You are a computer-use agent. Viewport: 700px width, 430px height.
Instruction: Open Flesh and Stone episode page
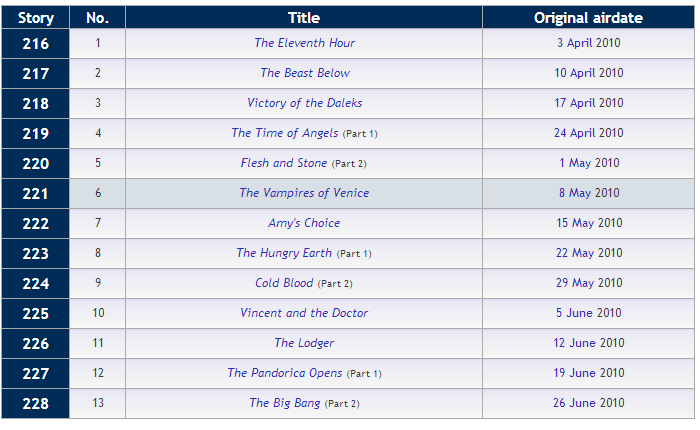283,163
